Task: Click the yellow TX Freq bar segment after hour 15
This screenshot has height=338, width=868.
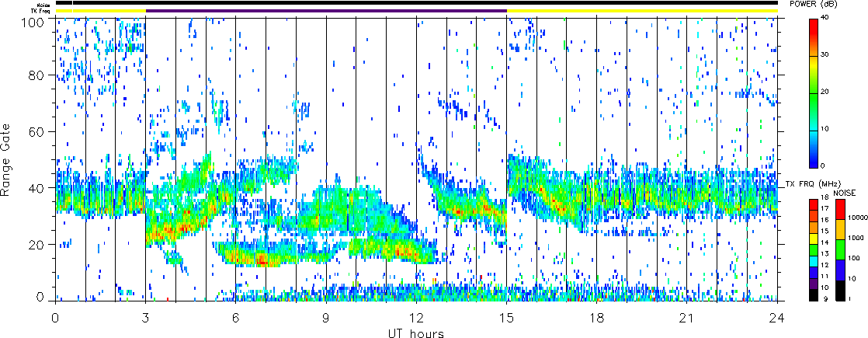Action: [x=642, y=11]
